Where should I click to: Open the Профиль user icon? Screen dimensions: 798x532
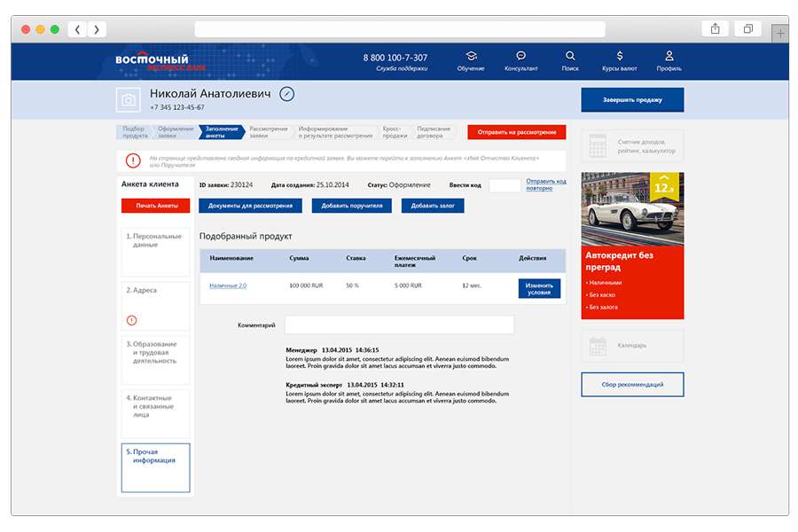tap(669, 56)
